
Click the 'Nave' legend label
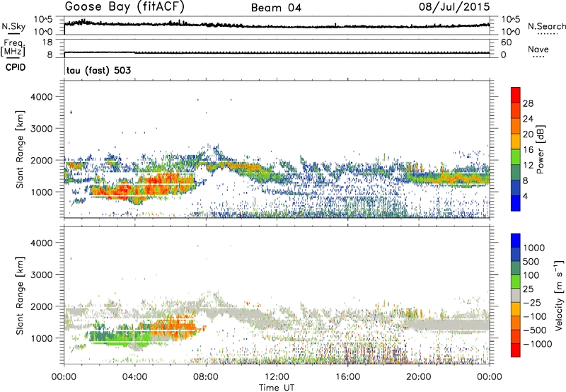(x=538, y=50)
